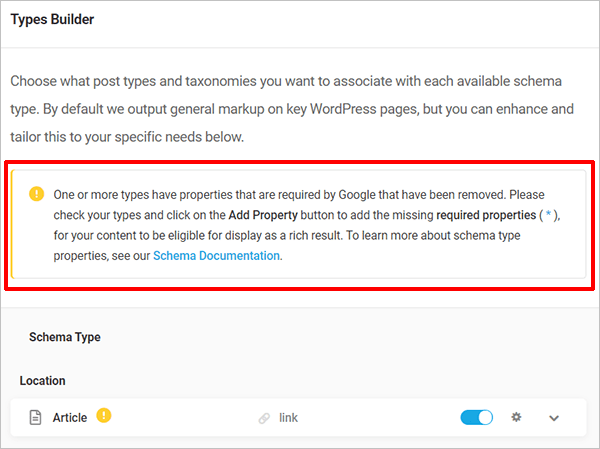Click the Types Builder heading
The width and height of the screenshot is (600, 449).
coord(53,19)
